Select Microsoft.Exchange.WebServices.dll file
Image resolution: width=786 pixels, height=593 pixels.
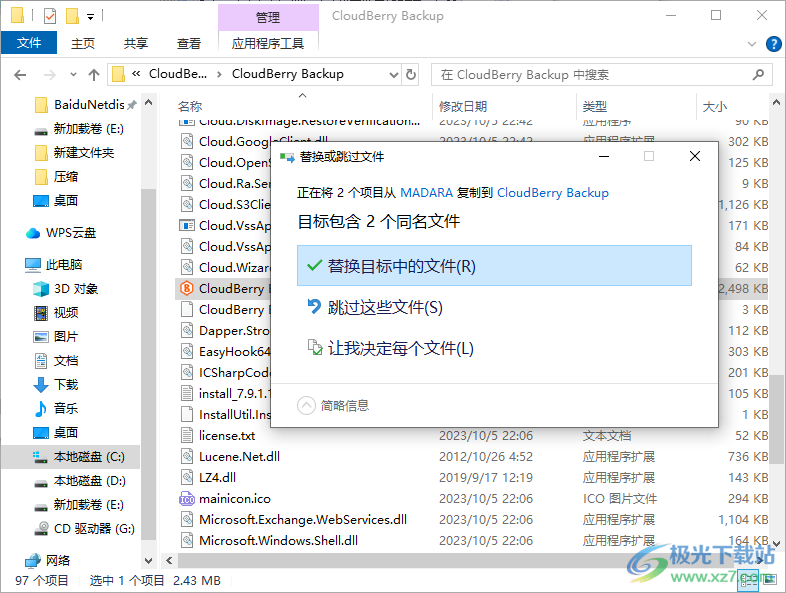tap(303, 520)
